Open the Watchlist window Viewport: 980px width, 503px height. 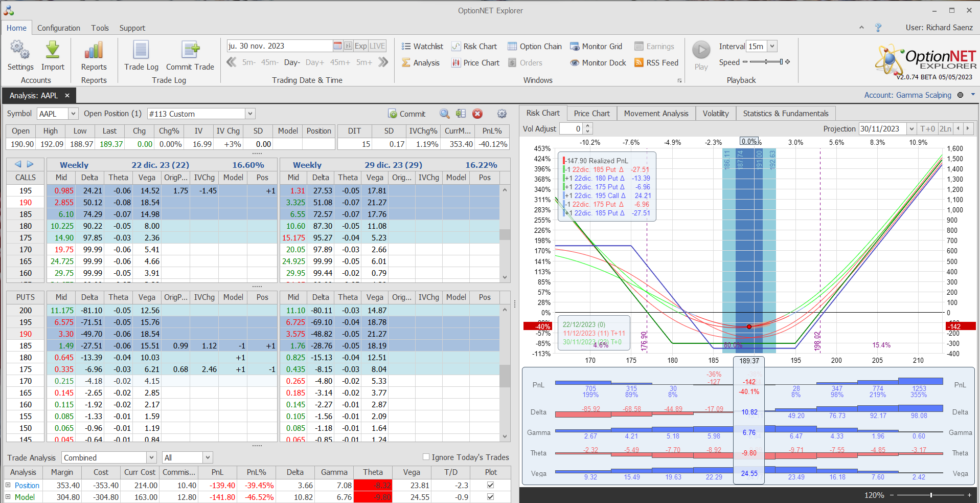422,47
